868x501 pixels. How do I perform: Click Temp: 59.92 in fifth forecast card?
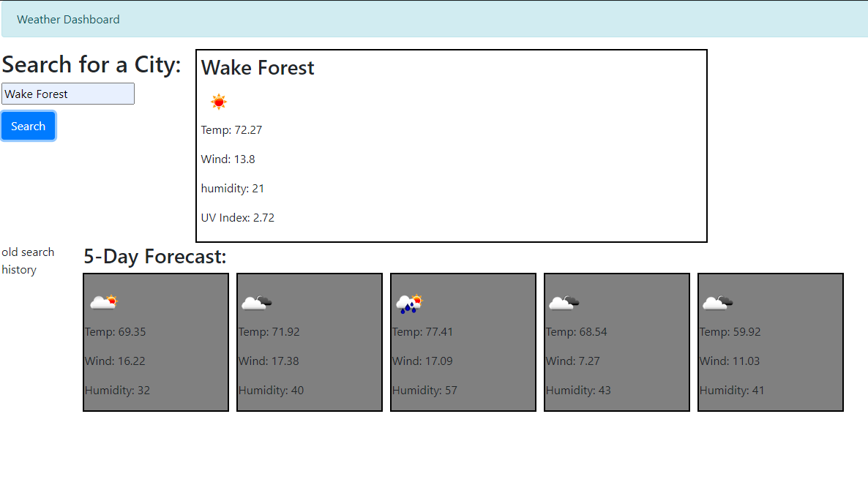point(730,332)
